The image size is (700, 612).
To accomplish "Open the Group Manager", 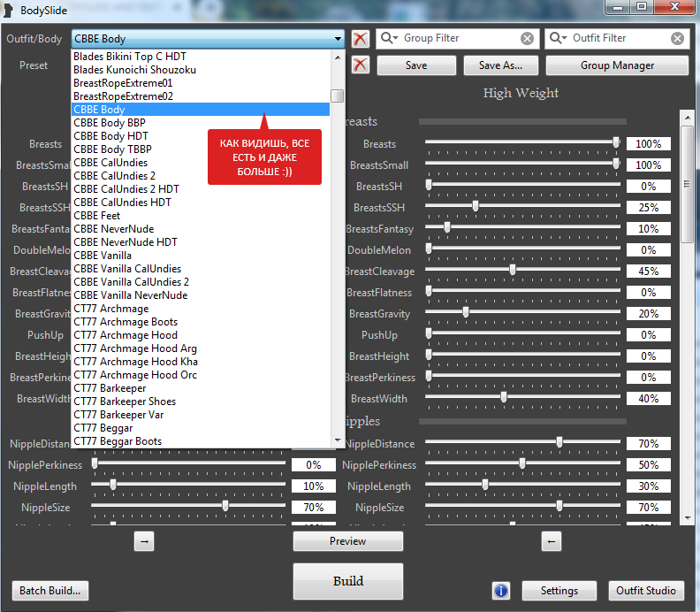I will point(617,65).
